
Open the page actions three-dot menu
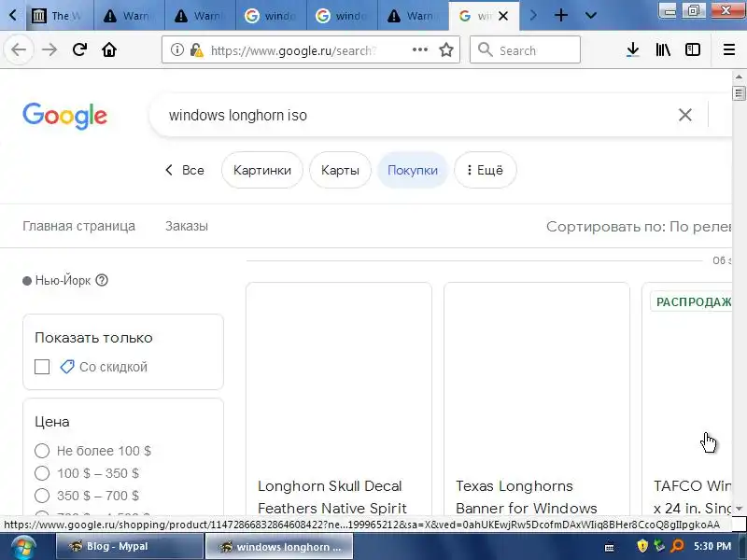click(419, 49)
